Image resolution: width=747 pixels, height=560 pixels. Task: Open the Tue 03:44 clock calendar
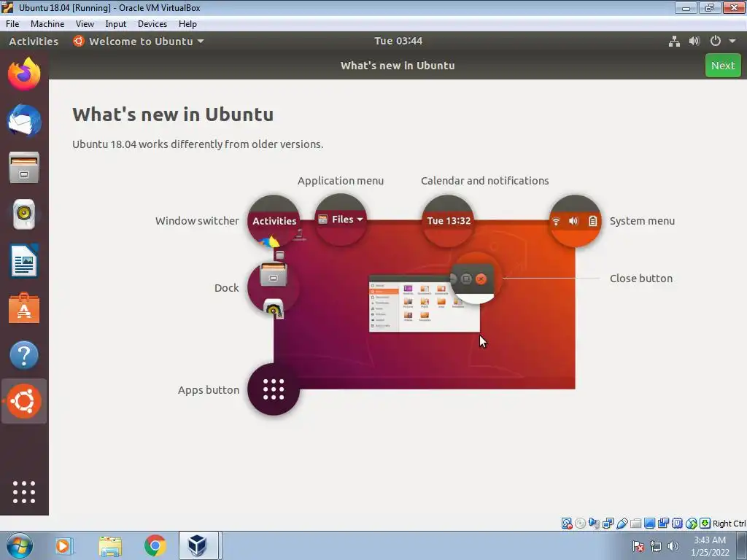[398, 41]
